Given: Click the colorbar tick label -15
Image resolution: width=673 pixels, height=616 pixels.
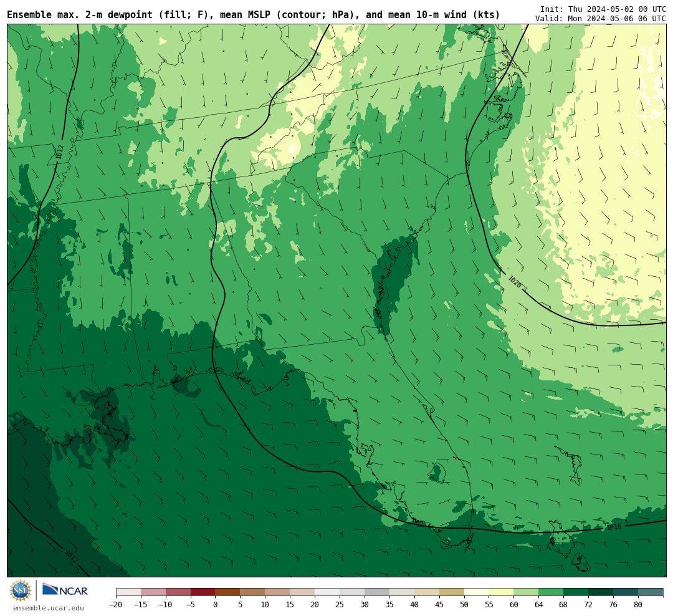Looking at the screenshot, I should [140, 605].
